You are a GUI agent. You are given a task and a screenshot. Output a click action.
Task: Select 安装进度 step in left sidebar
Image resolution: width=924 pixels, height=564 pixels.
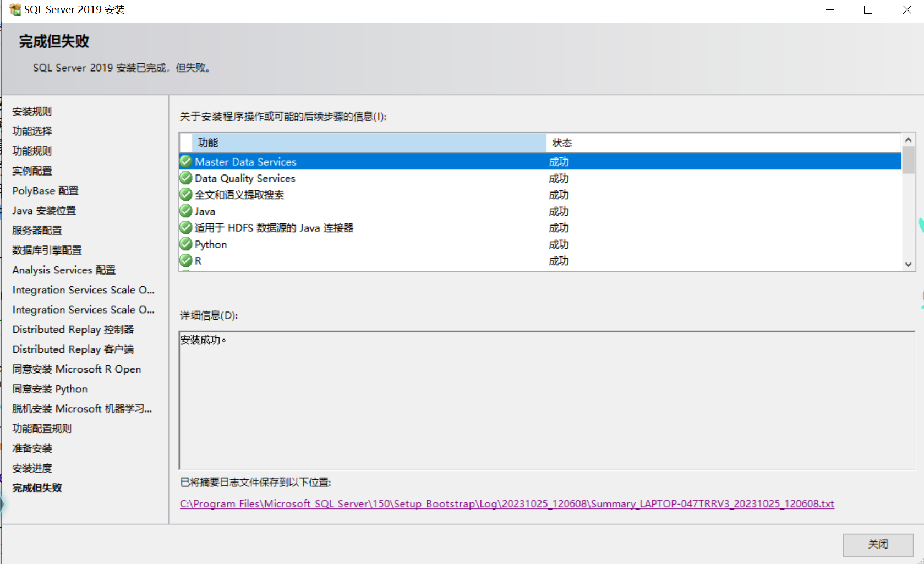[32, 468]
